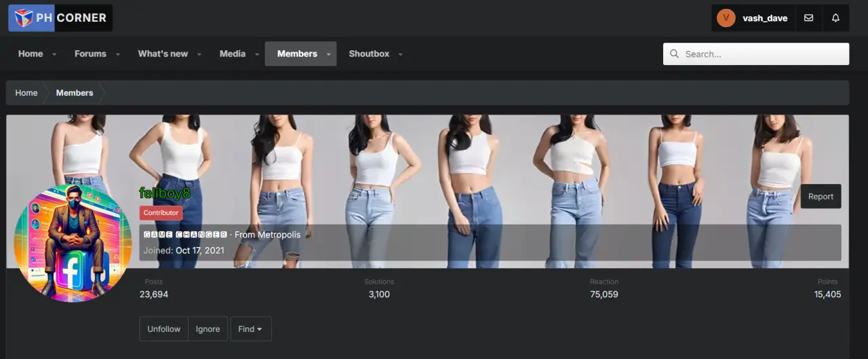Click the 75,059 reaction count
This screenshot has height=359, width=868.
pyautogui.click(x=604, y=295)
